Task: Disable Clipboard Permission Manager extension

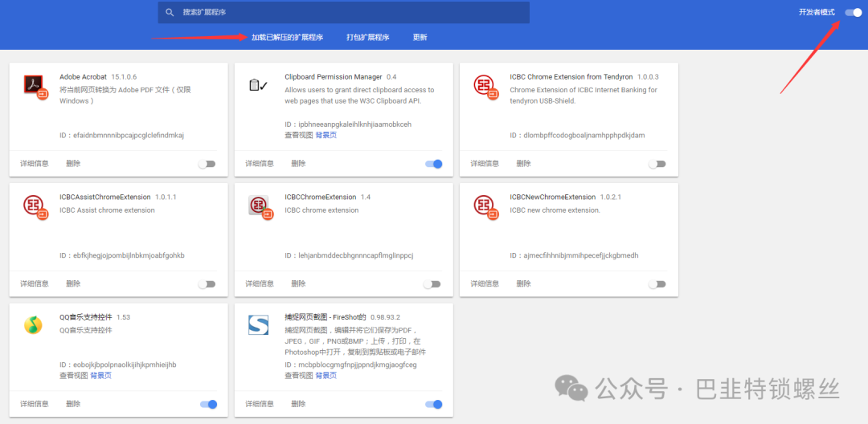Action: pyautogui.click(x=433, y=164)
